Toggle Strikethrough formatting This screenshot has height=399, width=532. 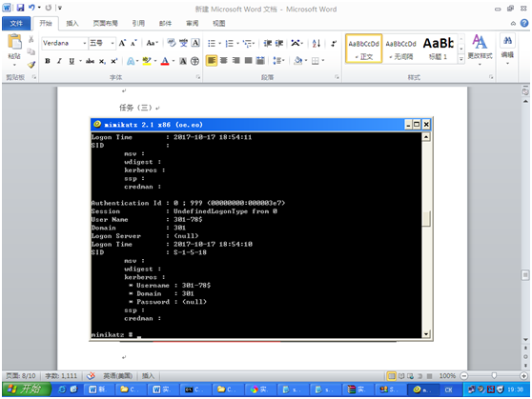(90, 61)
